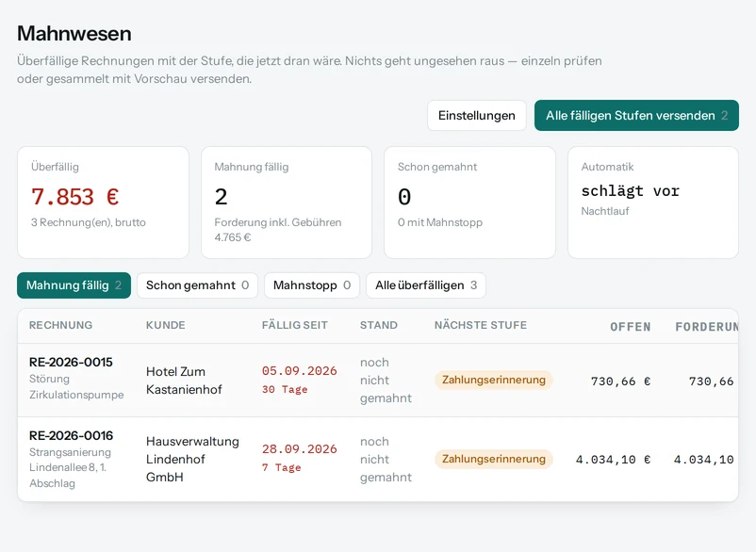Click Alle fälligen Stufen versenden
756x552 pixels.
click(x=636, y=116)
